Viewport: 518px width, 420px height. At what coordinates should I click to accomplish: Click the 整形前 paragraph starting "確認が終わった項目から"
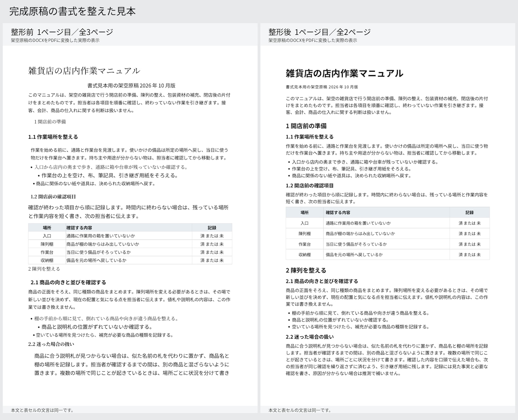(128, 212)
